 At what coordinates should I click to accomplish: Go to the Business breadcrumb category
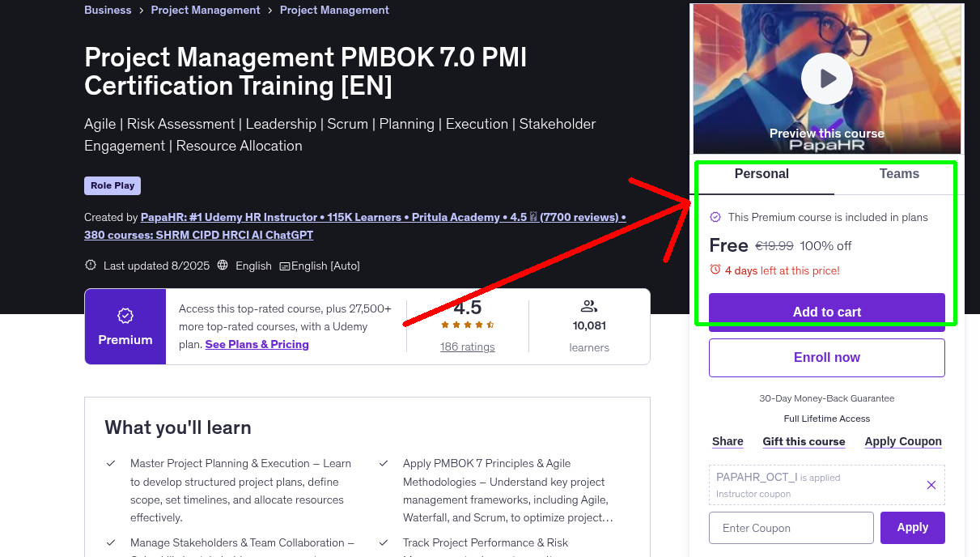tap(108, 11)
